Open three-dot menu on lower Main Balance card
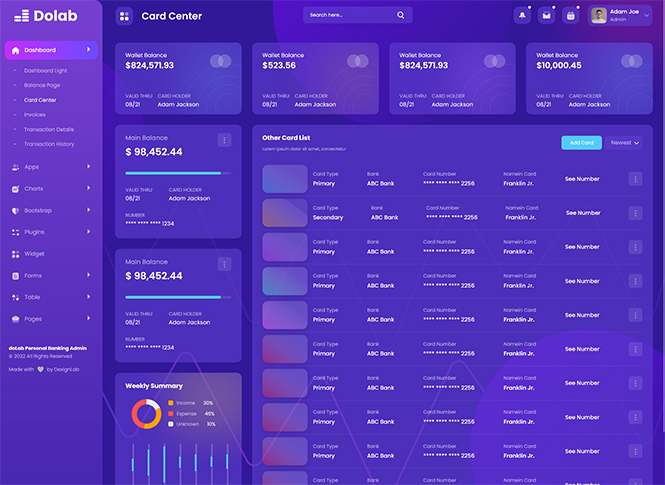The width and height of the screenshot is (665, 485). tap(224, 264)
